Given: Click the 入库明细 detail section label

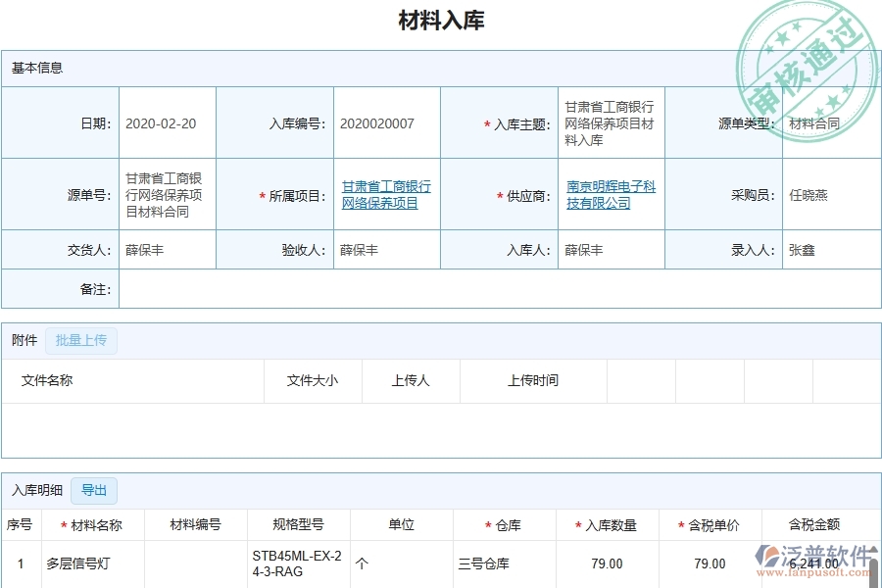Looking at the screenshot, I should pyautogui.click(x=35, y=490).
